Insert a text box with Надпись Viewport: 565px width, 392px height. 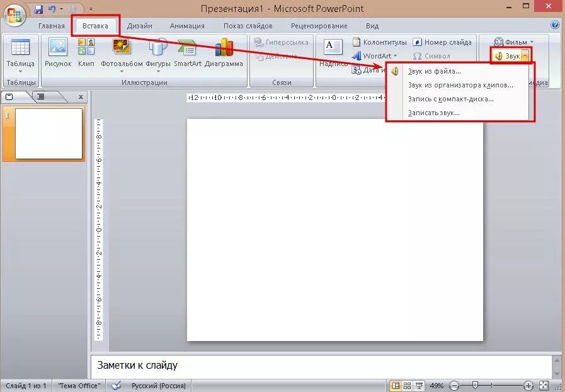333,53
